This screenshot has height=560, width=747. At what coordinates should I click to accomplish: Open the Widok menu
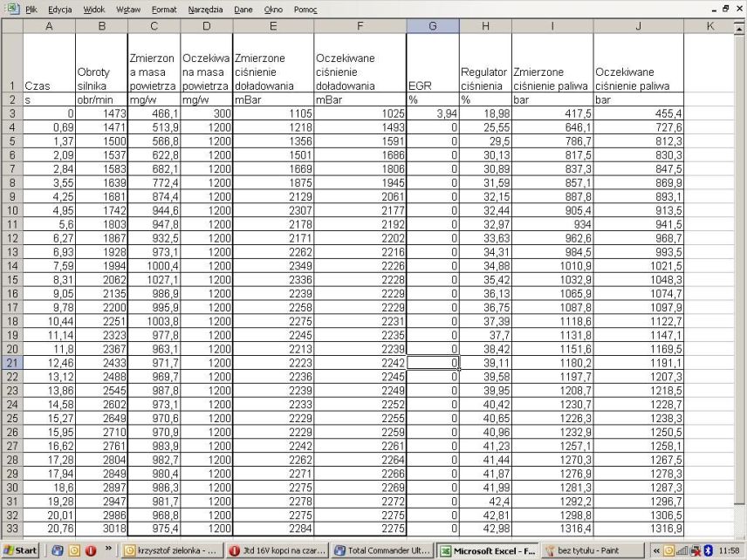[94, 10]
